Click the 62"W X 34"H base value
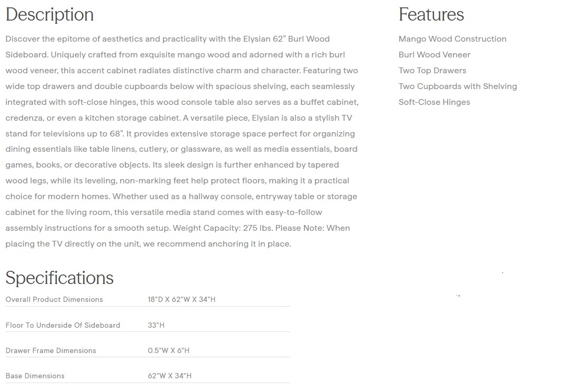Screen dimensions: 582x392 pyautogui.click(x=170, y=376)
